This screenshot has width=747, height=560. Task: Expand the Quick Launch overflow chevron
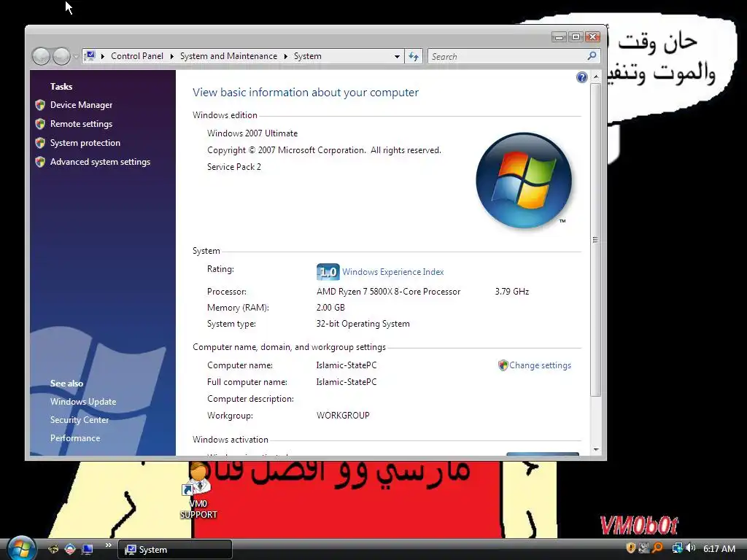tap(108, 545)
